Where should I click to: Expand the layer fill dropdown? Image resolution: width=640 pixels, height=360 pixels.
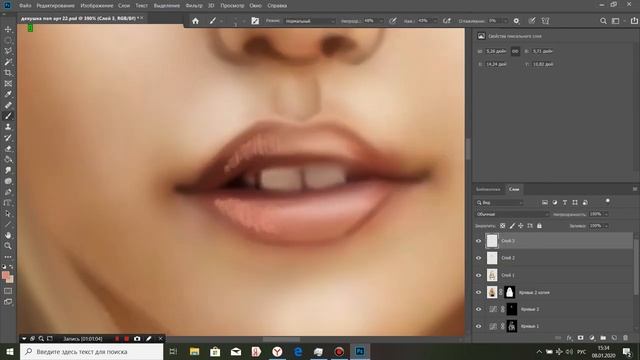[606, 226]
